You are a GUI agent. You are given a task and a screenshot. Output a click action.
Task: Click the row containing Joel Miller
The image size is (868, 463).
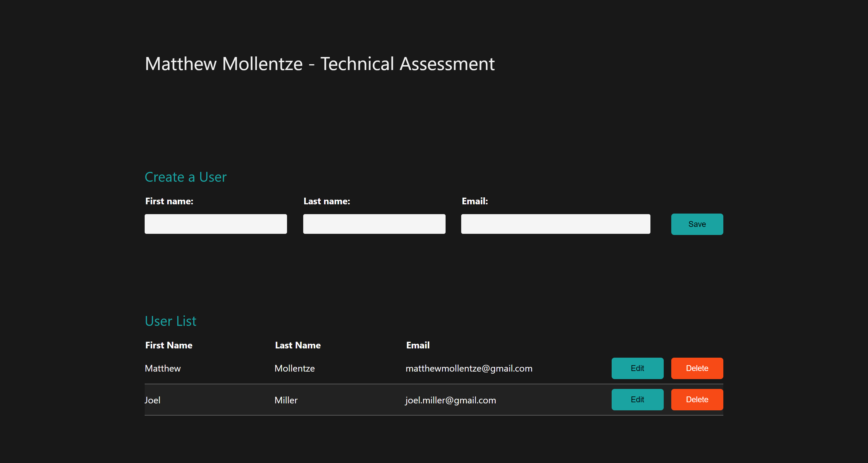coord(303,400)
